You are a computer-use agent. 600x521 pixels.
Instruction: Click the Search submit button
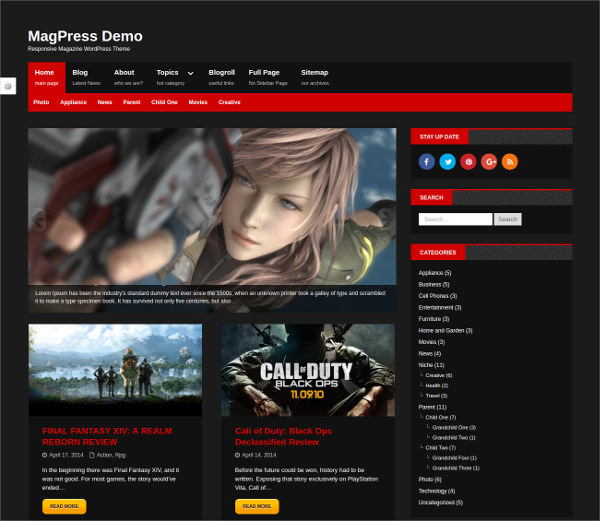point(507,219)
